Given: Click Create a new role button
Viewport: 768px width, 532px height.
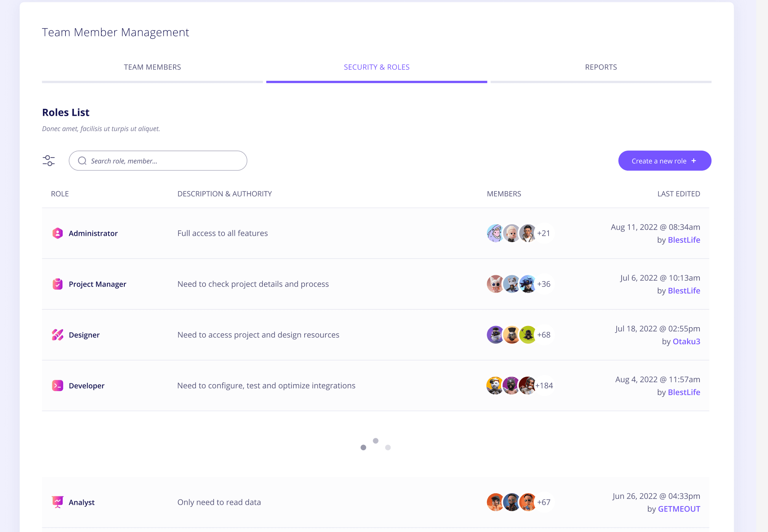Looking at the screenshot, I should click(x=665, y=160).
